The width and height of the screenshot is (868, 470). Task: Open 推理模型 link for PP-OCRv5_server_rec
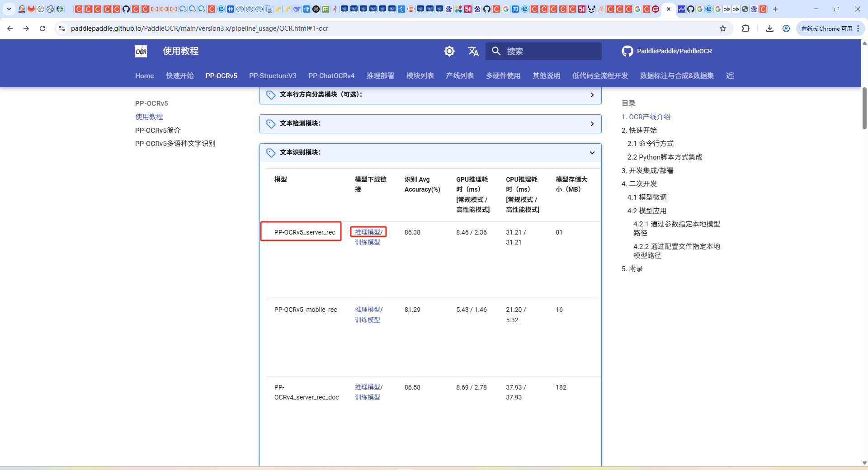(x=367, y=232)
